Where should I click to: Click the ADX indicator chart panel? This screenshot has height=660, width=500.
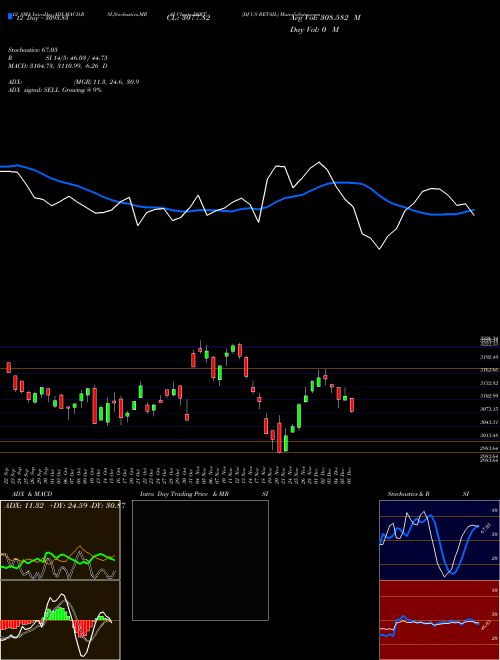point(60,540)
